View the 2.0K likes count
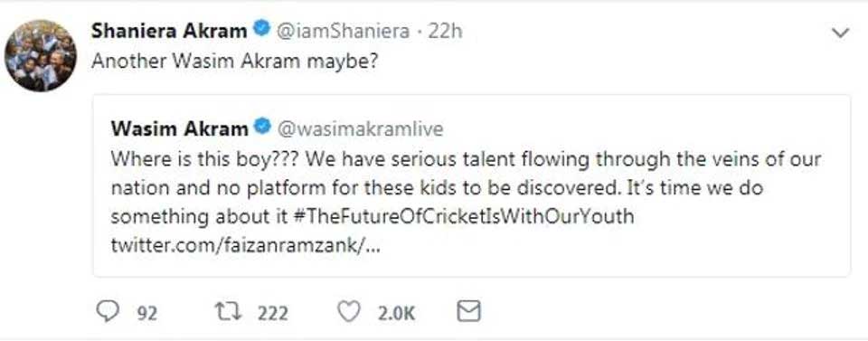The height and width of the screenshot is (341, 868). [x=396, y=314]
